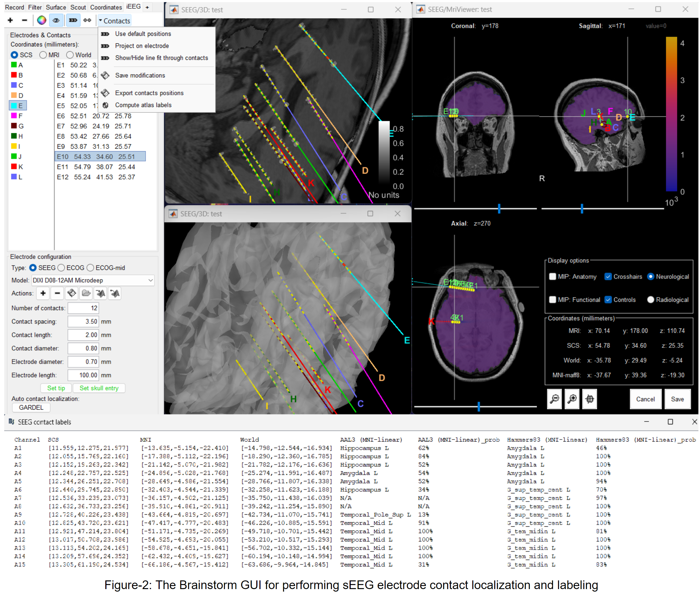
Task: Click zoom out magnifier in MRI viewer
Action: click(554, 399)
